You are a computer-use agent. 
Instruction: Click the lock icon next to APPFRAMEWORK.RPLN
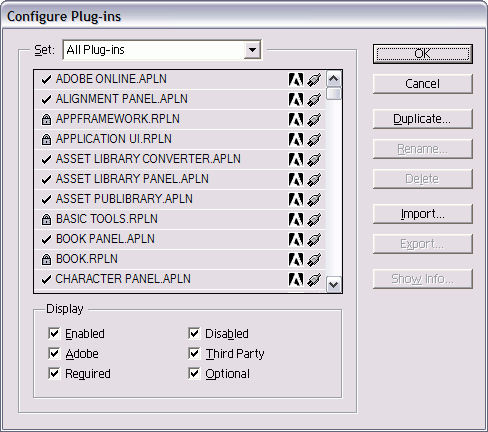tap(46, 119)
